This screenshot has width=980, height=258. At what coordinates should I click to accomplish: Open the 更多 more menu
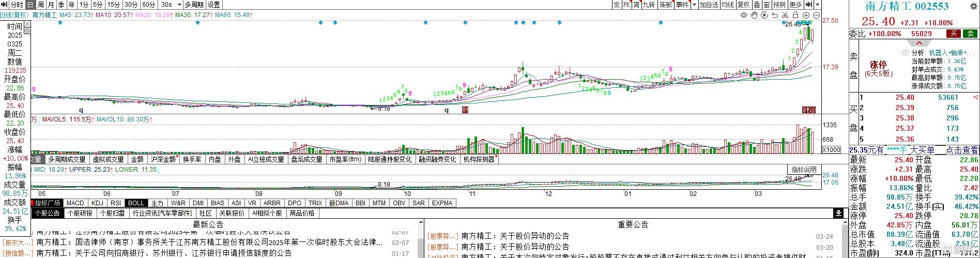(795, 4)
